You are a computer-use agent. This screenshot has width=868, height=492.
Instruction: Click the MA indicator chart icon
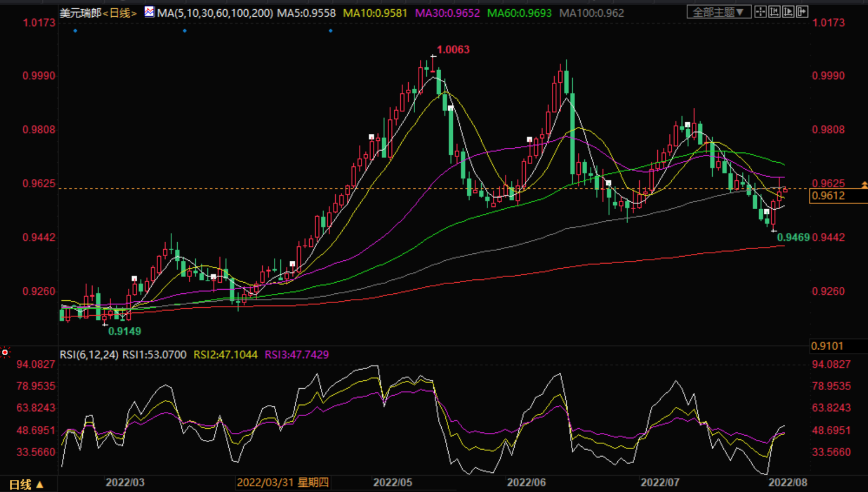(x=149, y=12)
